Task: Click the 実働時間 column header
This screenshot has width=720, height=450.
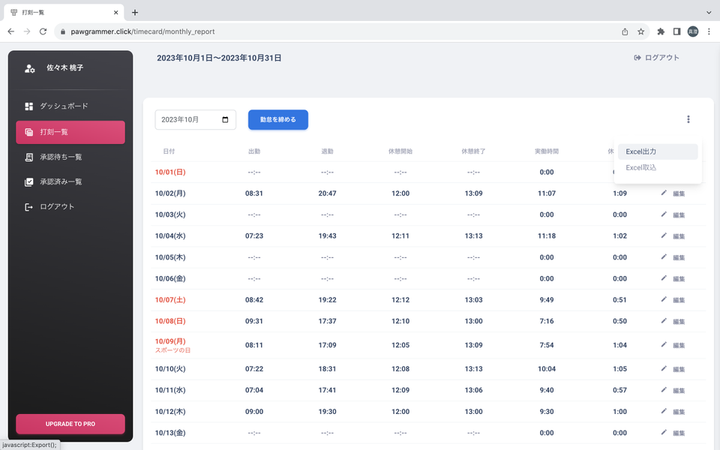Action: click(x=546, y=151)
